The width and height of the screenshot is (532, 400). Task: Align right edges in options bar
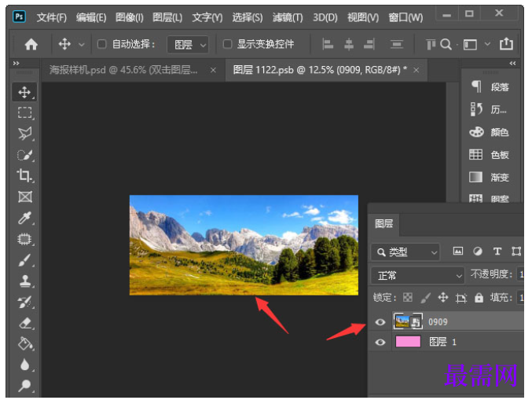coord(369,44)
